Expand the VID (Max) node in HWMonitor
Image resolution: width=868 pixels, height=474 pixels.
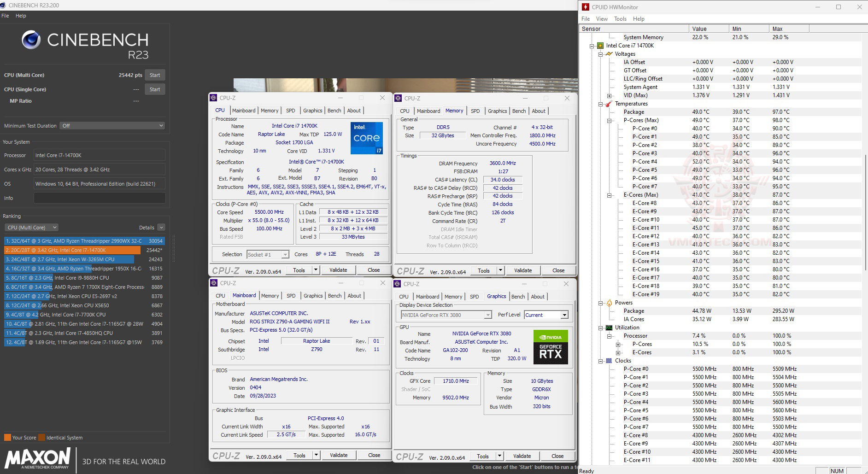pos(610,95)
